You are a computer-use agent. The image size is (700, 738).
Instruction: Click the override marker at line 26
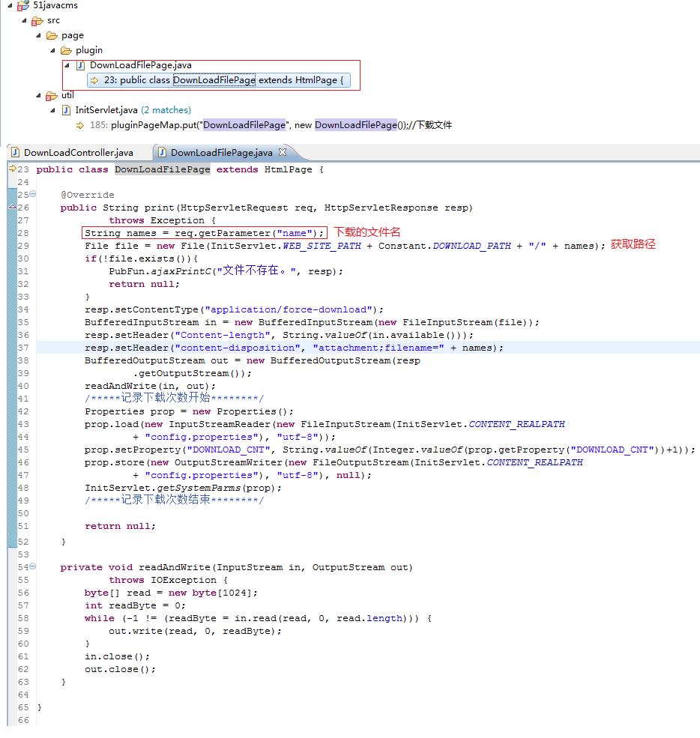[13, 207]
